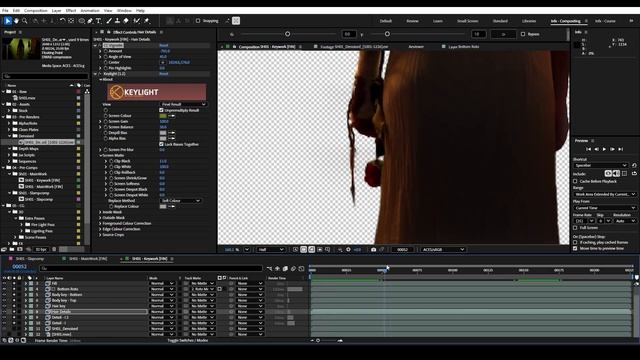640x360 pixels.
Task: Reset the Keylight effect
Action: tap(164, 74)
